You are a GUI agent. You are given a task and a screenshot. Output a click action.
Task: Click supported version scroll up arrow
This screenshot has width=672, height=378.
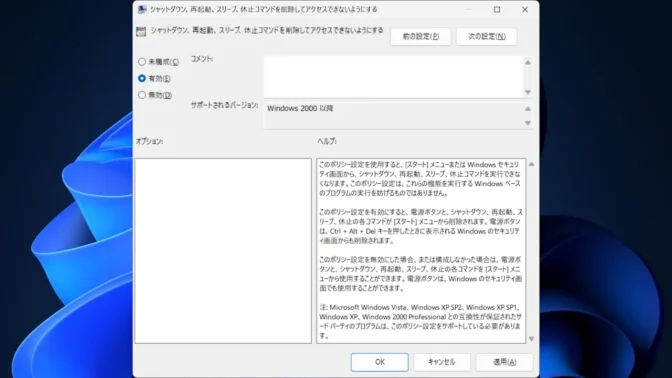pos(528,109)
